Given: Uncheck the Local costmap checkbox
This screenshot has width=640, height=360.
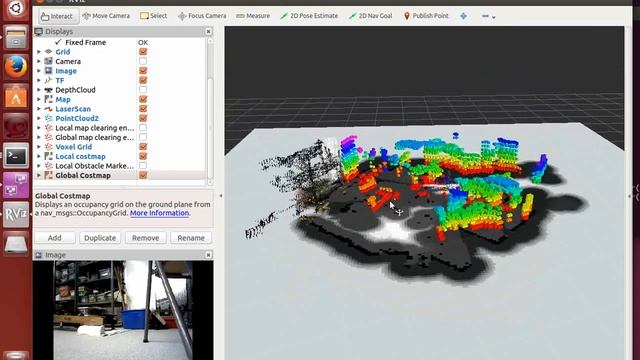Looking at the screenshot, I should coord(143,156).
